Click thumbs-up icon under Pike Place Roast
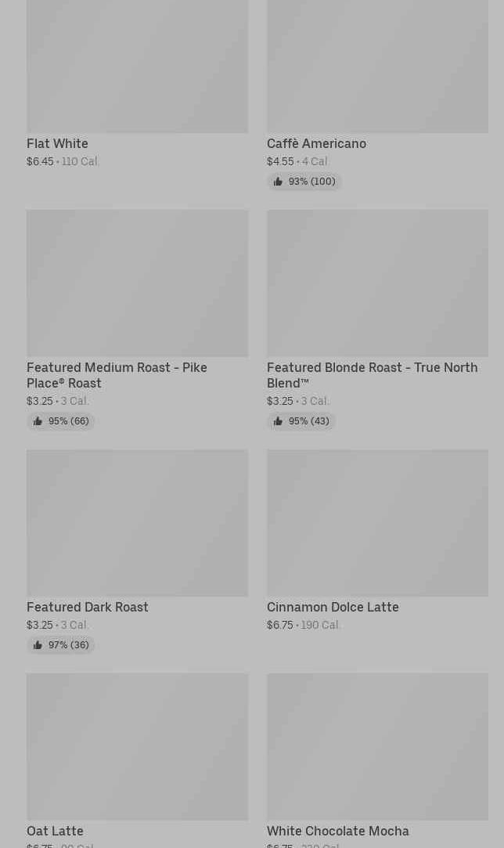This screenshot has width=504, height=848. pyautogui.click(x=38, y=421)
